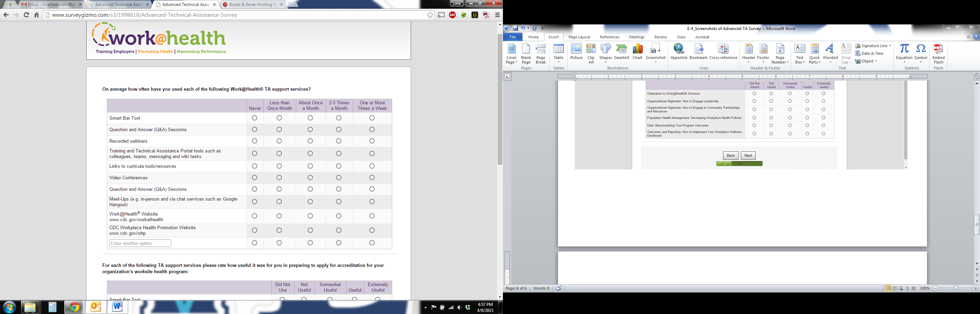The image size is (980, 314).
Task: Click the Word zoom slider handle
Action: pos(955,289)
